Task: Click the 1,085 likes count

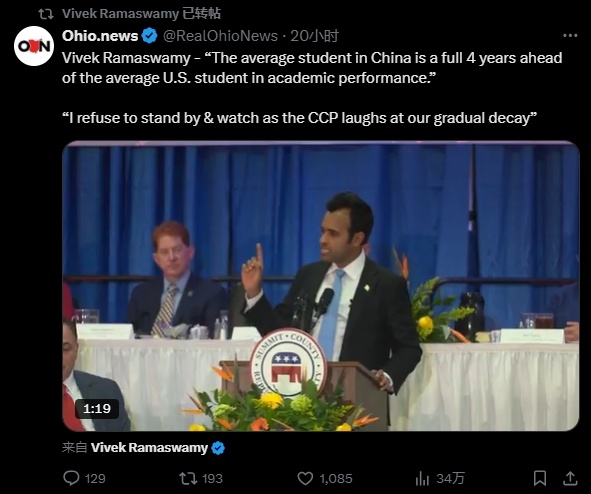Action: click(336, 479)
